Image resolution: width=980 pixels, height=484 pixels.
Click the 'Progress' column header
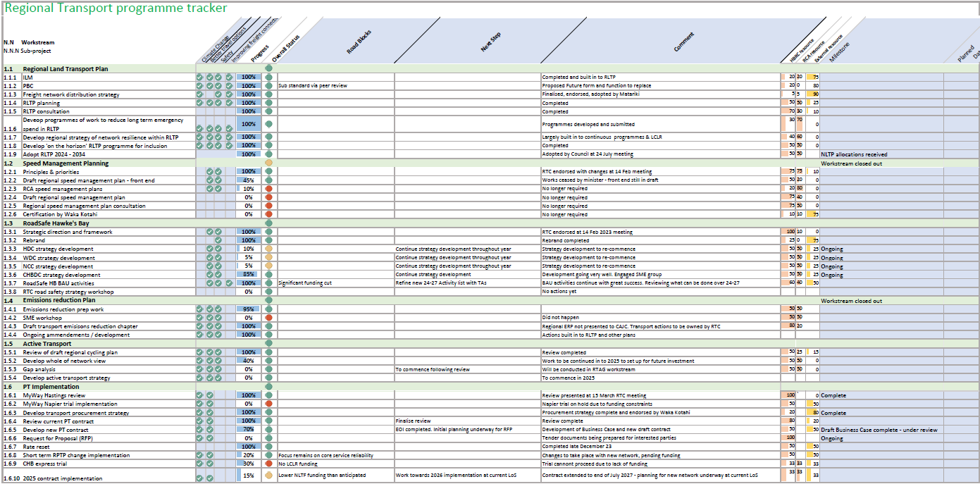(260, 54)
